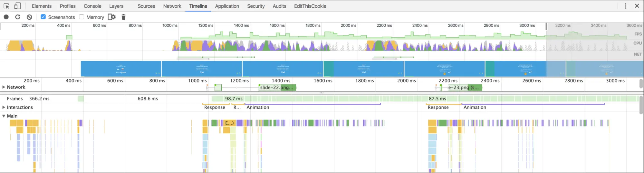Open the EditThisCookie tab
The height and width of the screenshot is (173, 644).
click(x=310, y=6)
